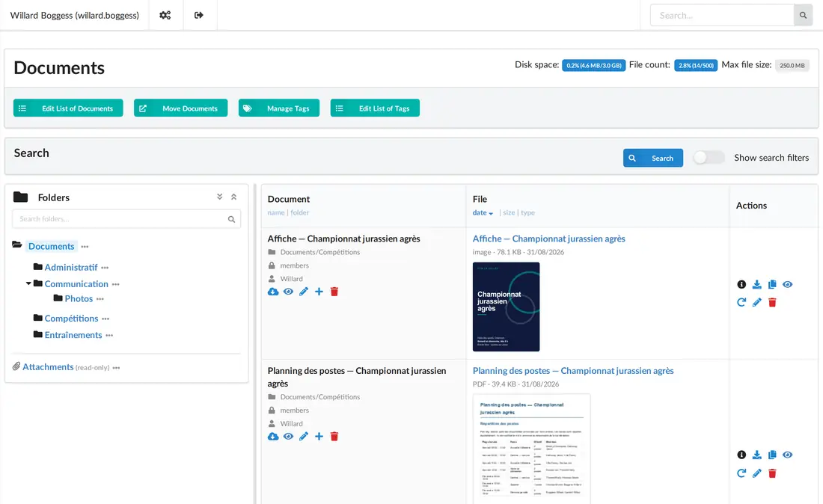Viewport: 823px width, 504px height.
Task: Expand all folders with double chevron down
Action: (219, 197)
